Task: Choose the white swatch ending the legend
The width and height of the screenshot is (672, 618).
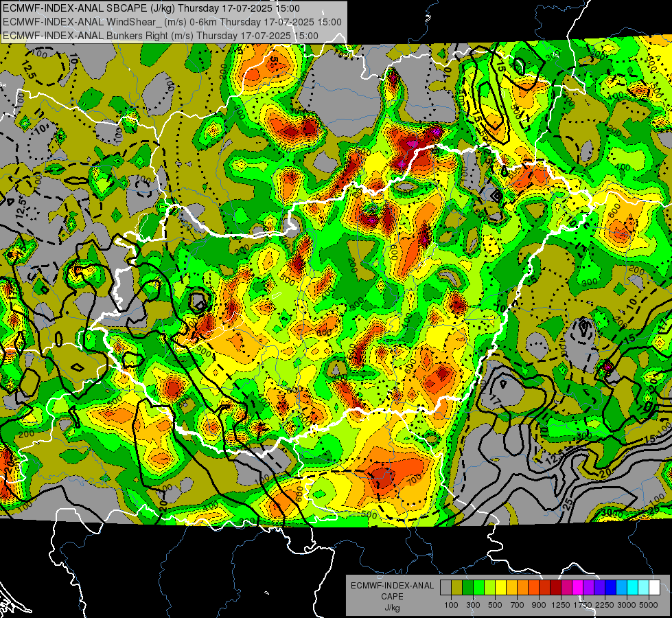Action: pos(654,587)
